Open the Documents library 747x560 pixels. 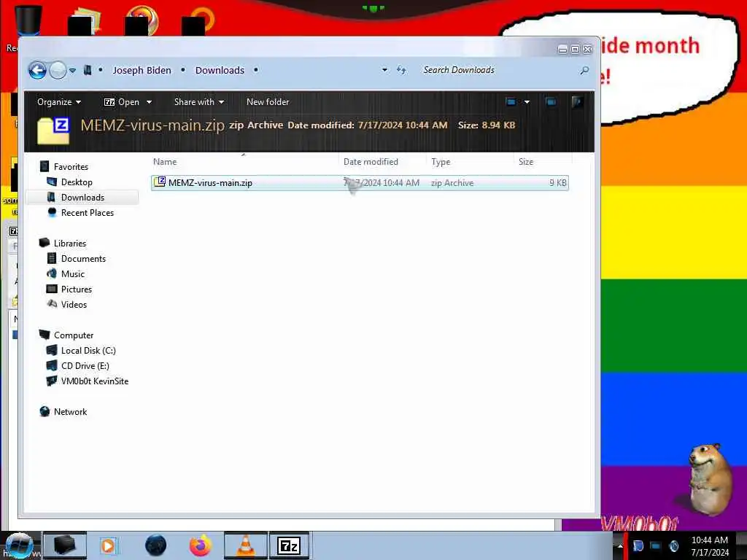click(83, 259)
